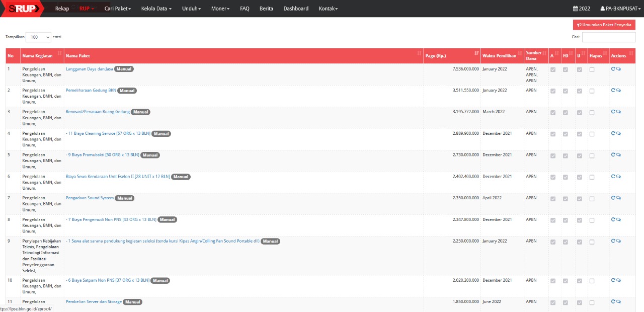Click the Umumkan Paket Penyedia button
This screenshot has height=312, width=644.
pyautogui.click(x=604, y=25)
